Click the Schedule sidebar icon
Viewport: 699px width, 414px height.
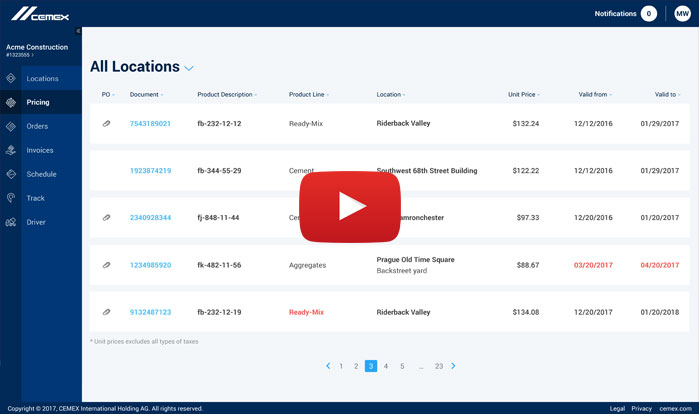click(11, 174)
